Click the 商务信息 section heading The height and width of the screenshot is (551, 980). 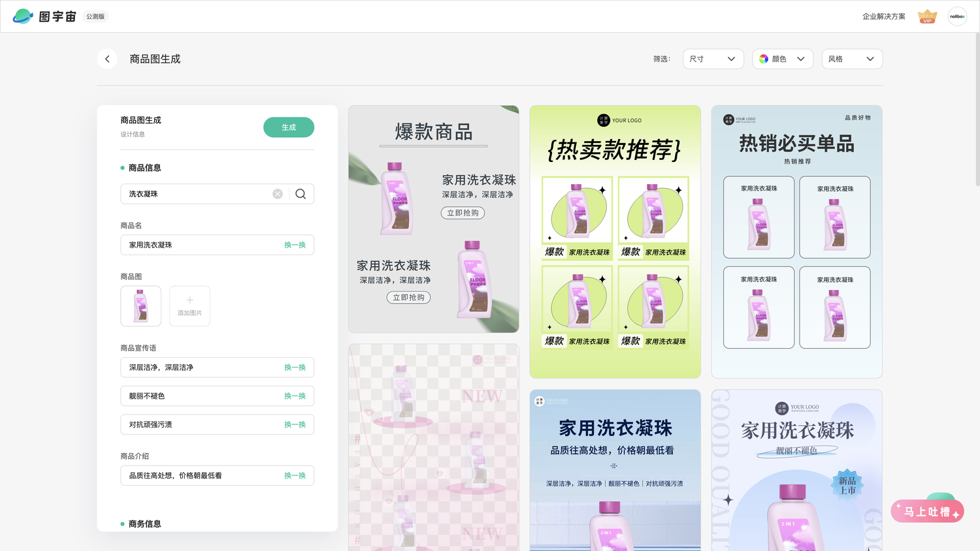144,524
